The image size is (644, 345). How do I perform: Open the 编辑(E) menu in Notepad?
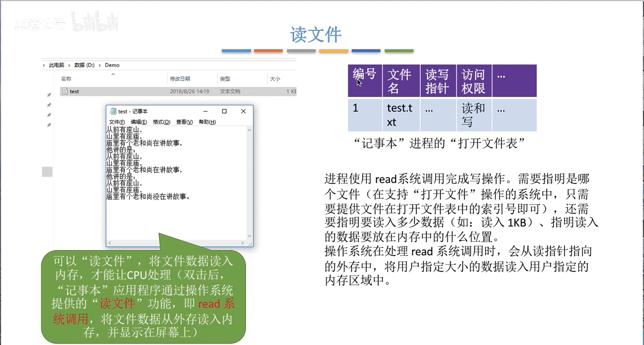point(139,122)
